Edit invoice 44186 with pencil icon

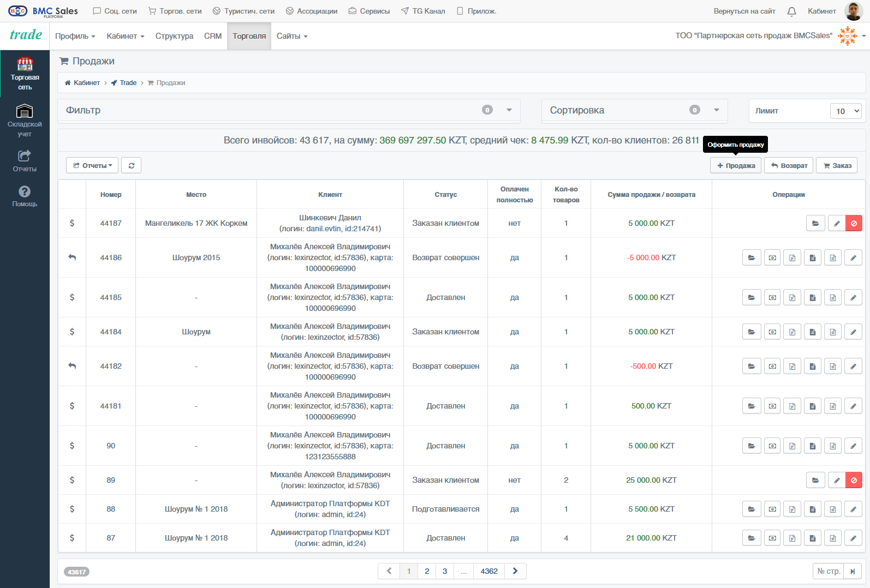point(853,257)
